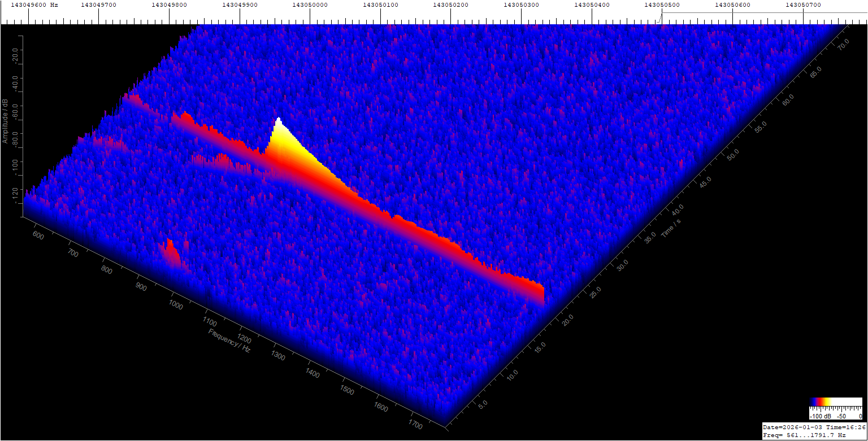Click the 143050600 frequency scale label
The width and height of the screenshot is (868, 441).
(x=733, y=5)
